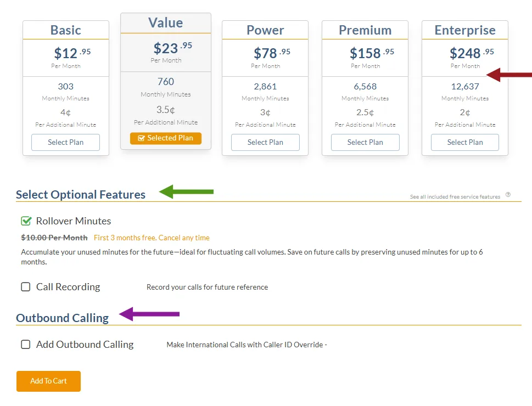532x406 pixels.
Task: Click the Select Optional Features heading
Action: point(81,195)
